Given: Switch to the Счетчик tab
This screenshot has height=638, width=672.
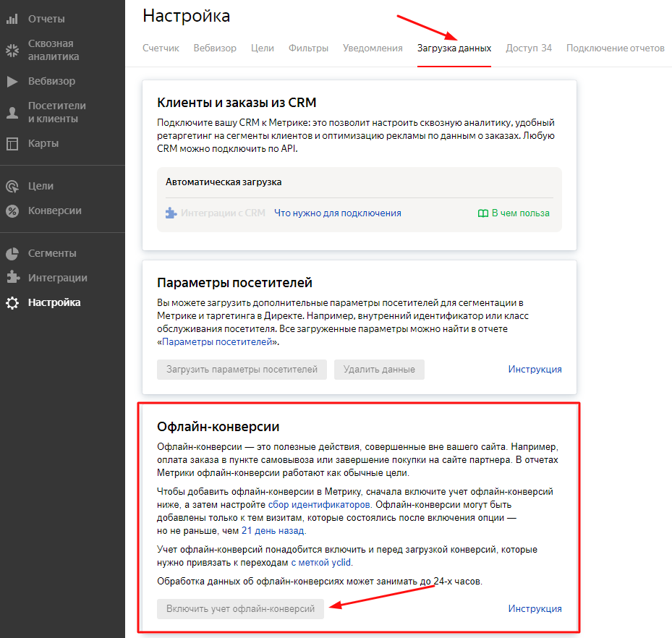Looking at the screenshot, I should (x=161, y=48).
